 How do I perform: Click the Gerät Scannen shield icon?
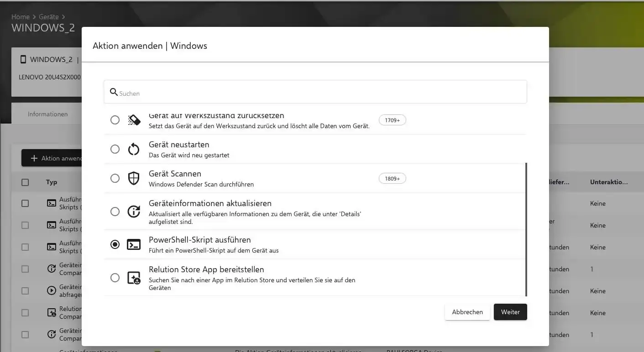134,178
